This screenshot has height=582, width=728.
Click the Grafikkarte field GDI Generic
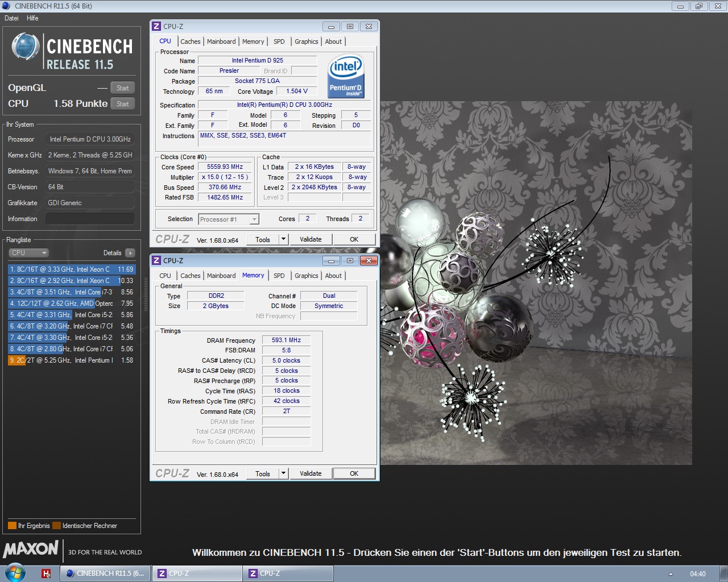pos(90,203)
